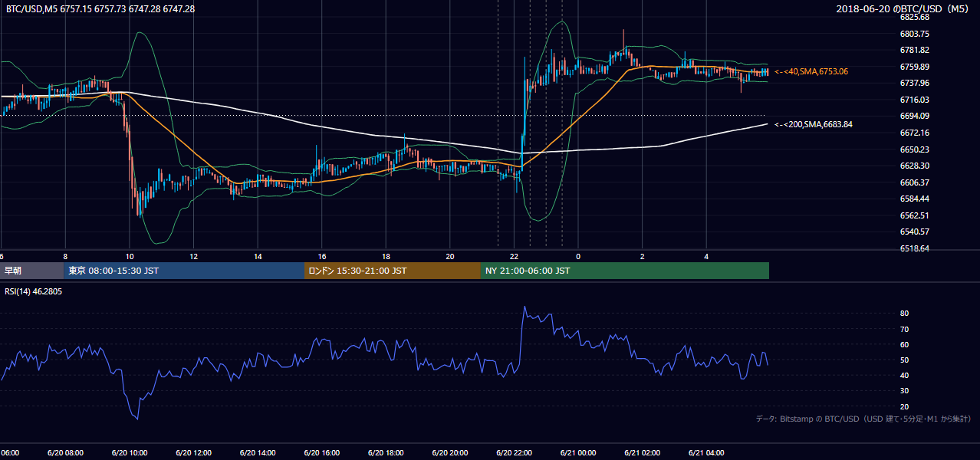Click RSI axis level 80
The height and width of the screenshot is (460, 980).
point(905,314)
